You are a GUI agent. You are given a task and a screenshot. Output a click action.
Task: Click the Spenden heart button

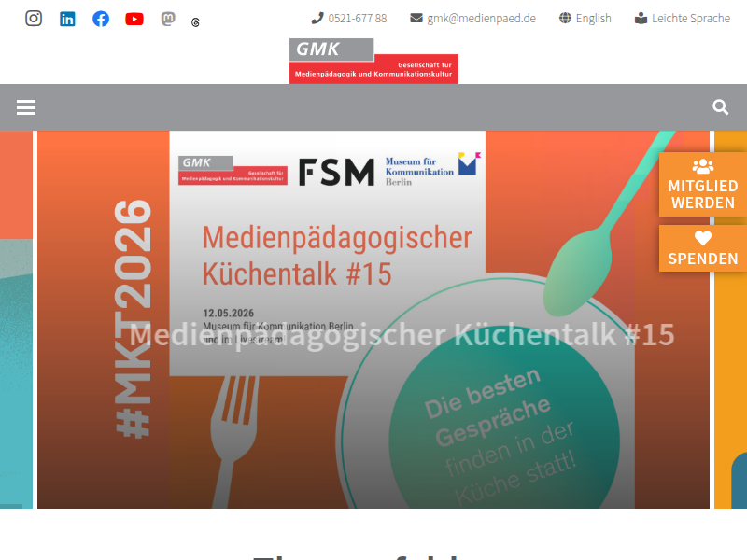703,248
